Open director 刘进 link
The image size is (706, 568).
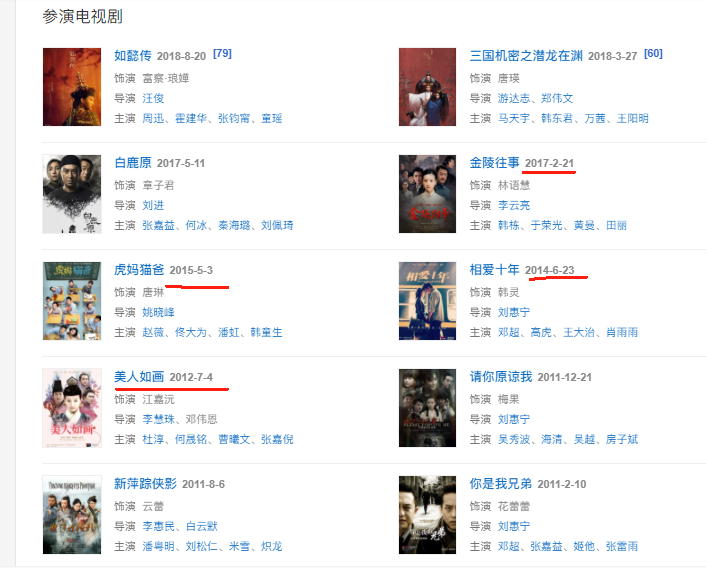153,205
